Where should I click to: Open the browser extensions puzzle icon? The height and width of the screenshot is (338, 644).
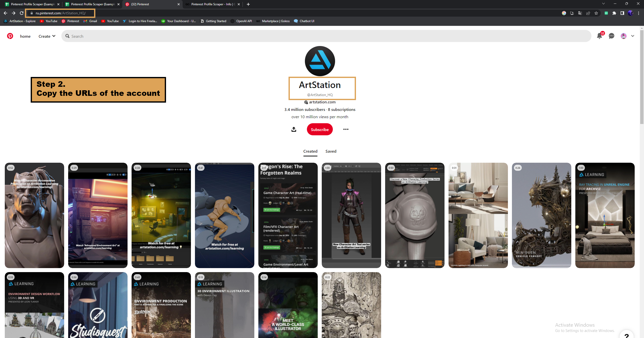[614, 13]
